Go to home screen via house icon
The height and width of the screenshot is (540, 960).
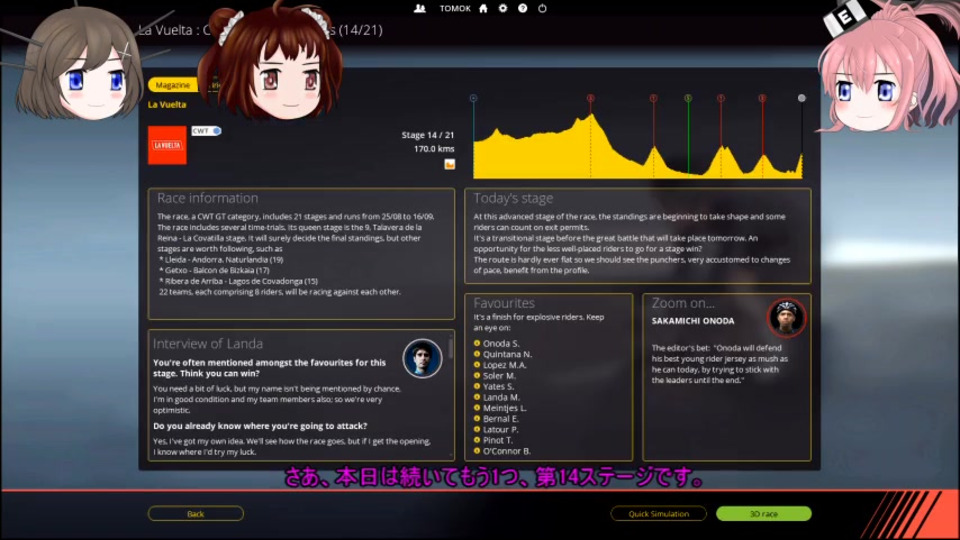483,9
